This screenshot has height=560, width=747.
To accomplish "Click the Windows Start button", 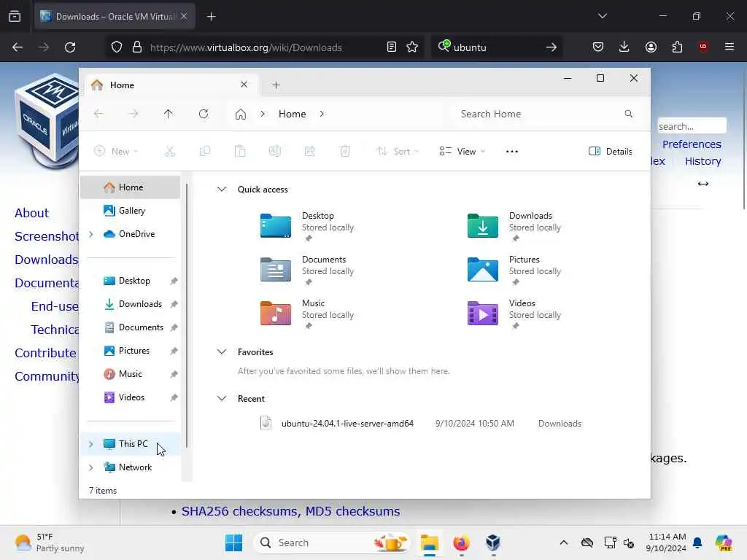I will pyautogui.click(x=233, y=542).
